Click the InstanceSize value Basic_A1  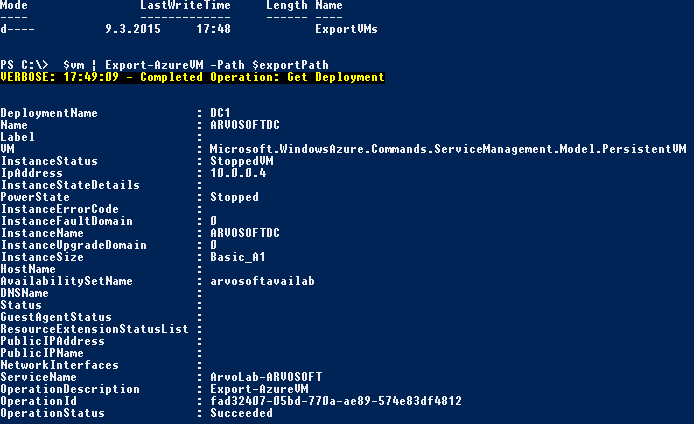click(237, 257)
